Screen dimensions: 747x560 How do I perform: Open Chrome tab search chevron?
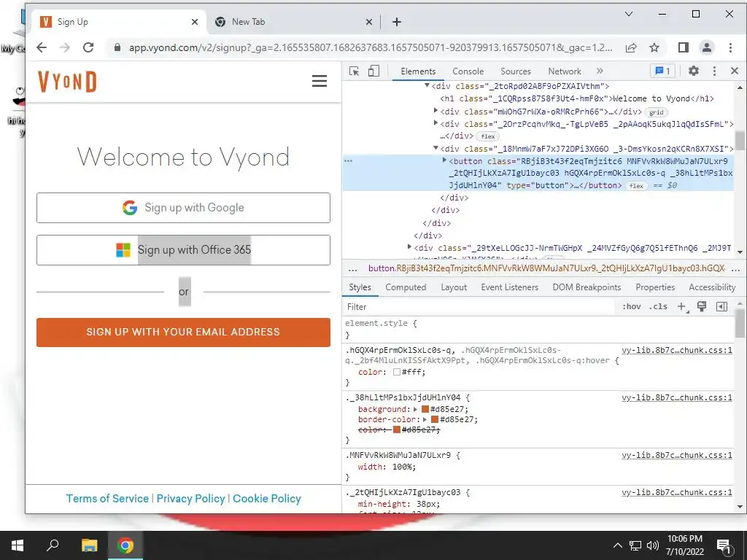coord(629,15)
